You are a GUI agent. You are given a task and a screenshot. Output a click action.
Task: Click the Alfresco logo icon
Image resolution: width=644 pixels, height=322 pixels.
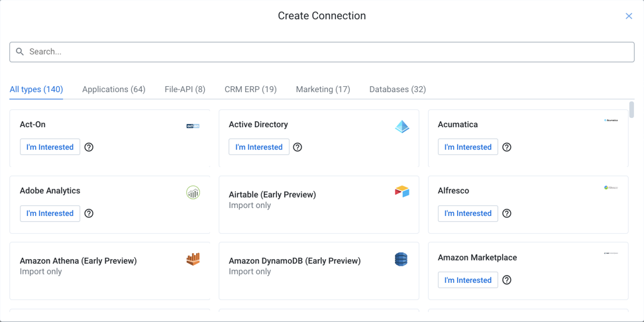(x=611, y=188)
